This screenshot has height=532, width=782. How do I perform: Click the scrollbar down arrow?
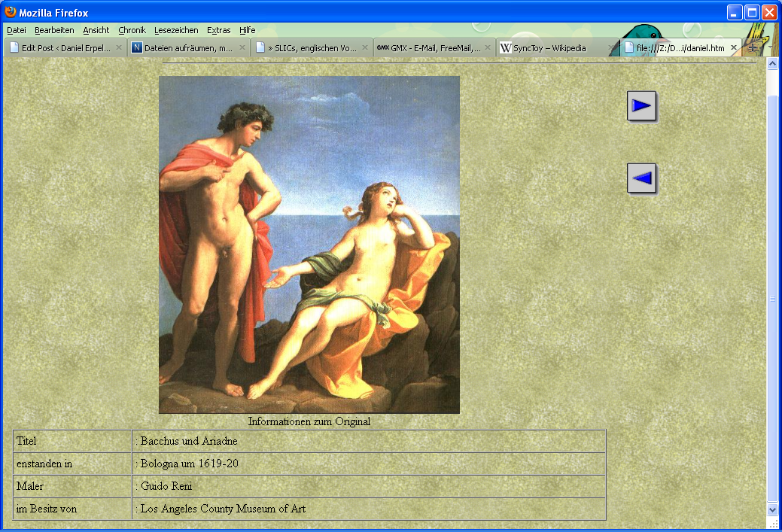[x=772, y=509]
